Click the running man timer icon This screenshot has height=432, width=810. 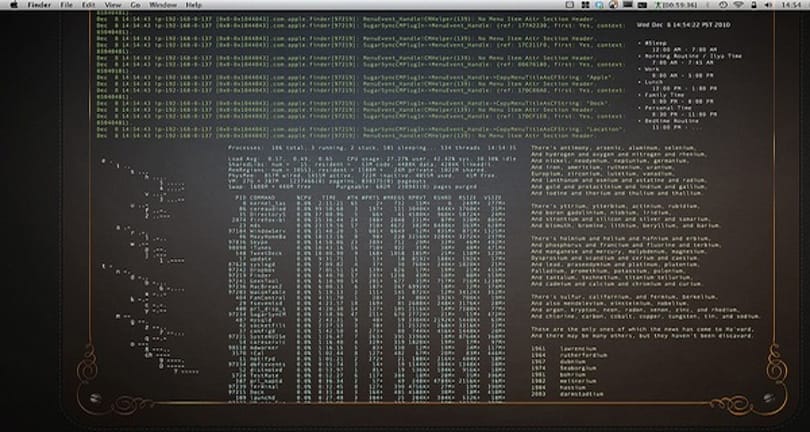(x=658, y=5)
